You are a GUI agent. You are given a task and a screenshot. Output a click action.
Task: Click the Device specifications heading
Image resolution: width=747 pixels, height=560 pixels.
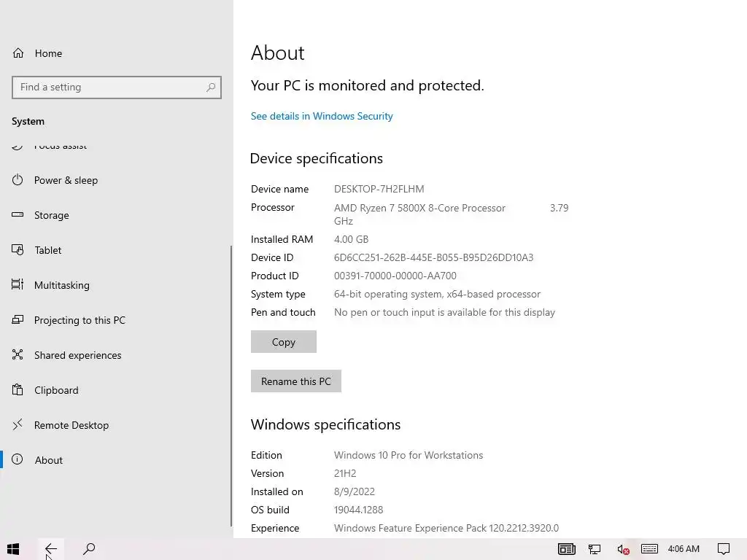[x=317, y=158]
